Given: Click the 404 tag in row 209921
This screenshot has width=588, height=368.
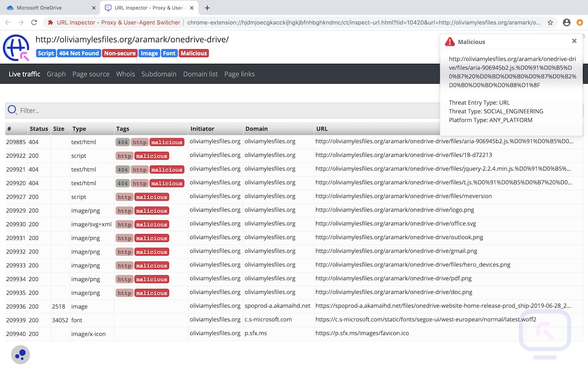Looking at the screenshot, I should click(x=122, y=170).
